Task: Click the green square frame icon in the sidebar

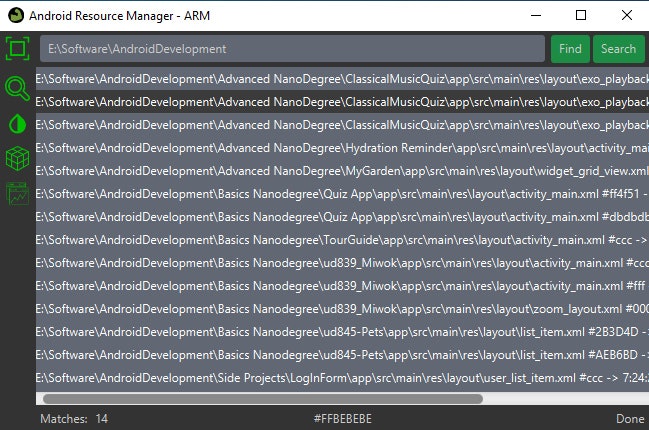Action: tap(17, 48)
